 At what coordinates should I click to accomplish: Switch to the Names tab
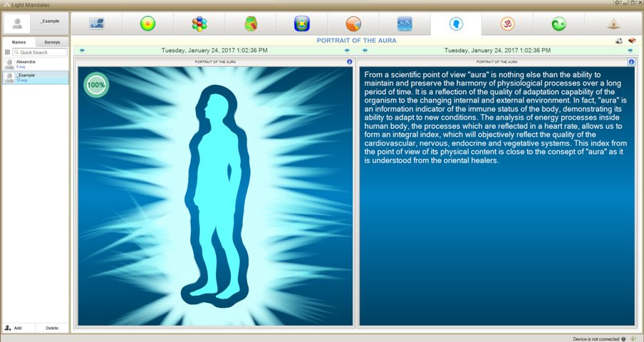(19, 43)
